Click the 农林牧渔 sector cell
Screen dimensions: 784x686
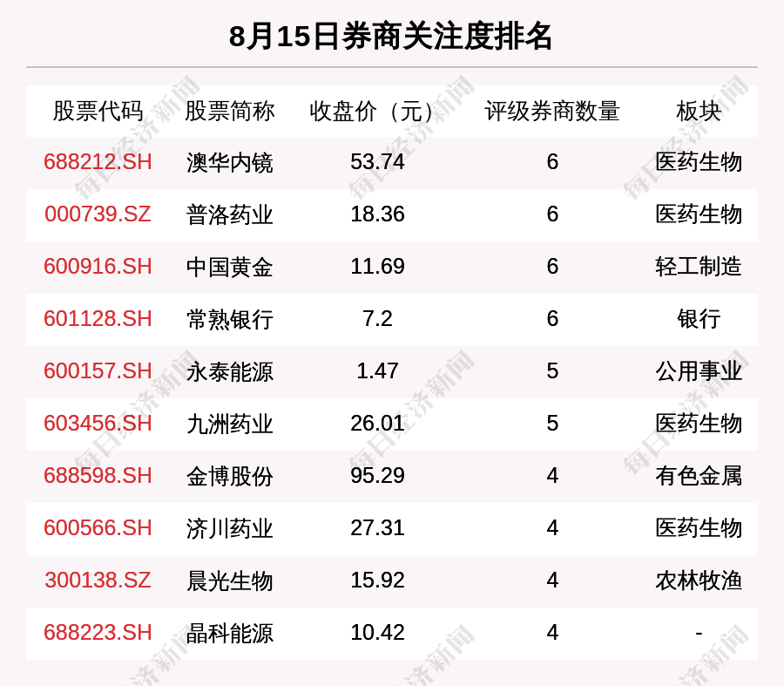(x=699, y=581)
